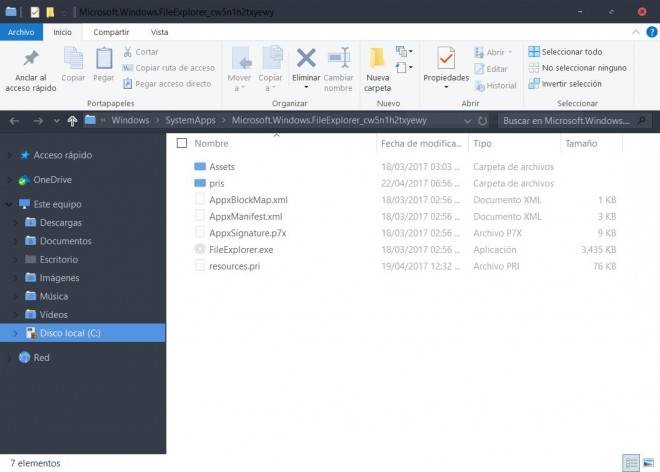660x472 pixels.
Task: Open Documentos in the sidebar
Action: tap(65, 241)
